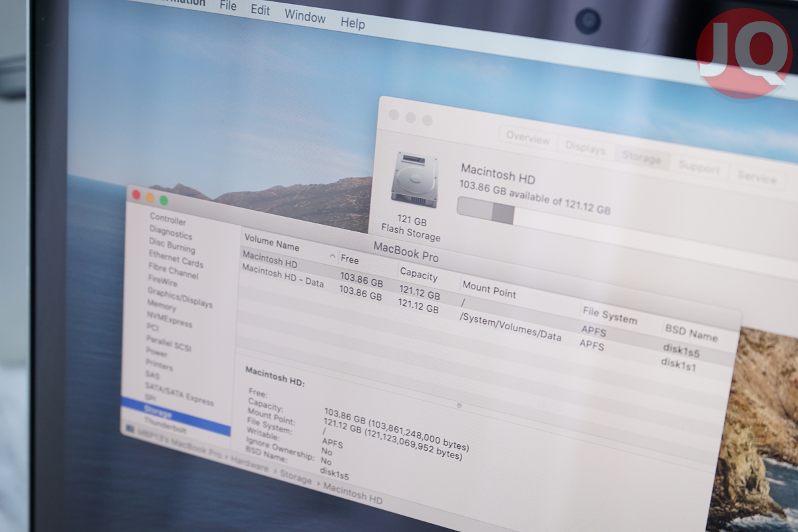Sort by the Volume Name column header

coord(272,241)
